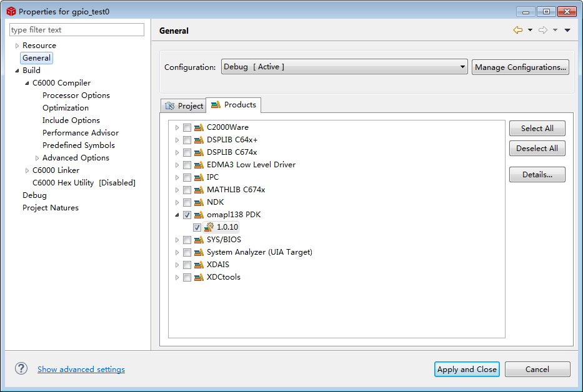Uncheck the omapl138 PDK checkbox
The width and height of the screenshot is (583, 392).
tap(187, 215)
